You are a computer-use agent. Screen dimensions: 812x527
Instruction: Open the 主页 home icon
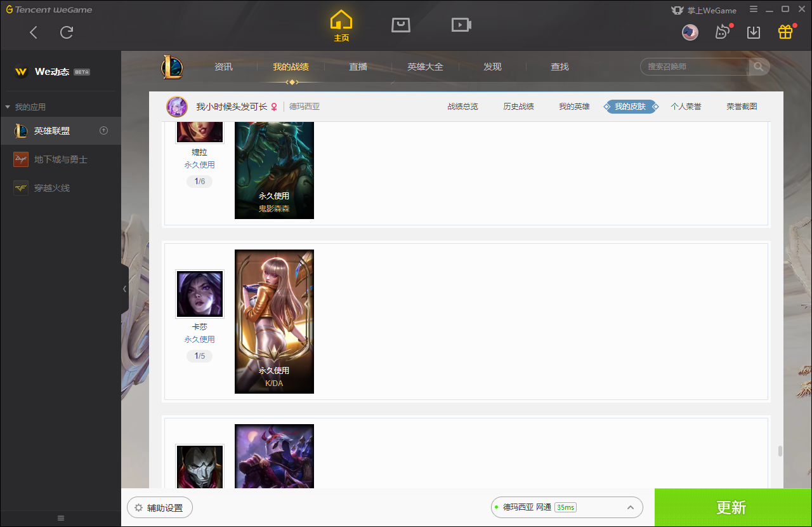click(x=341, y=26)
